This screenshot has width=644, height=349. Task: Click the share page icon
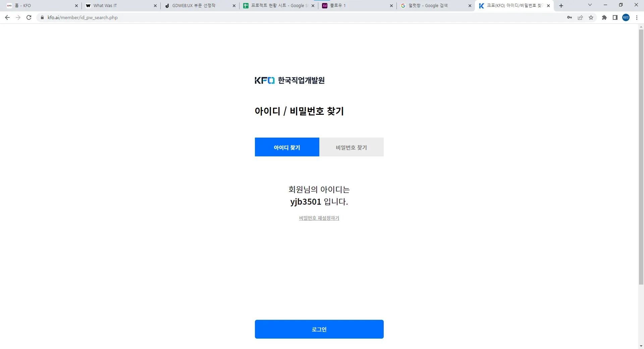(580, 17)
